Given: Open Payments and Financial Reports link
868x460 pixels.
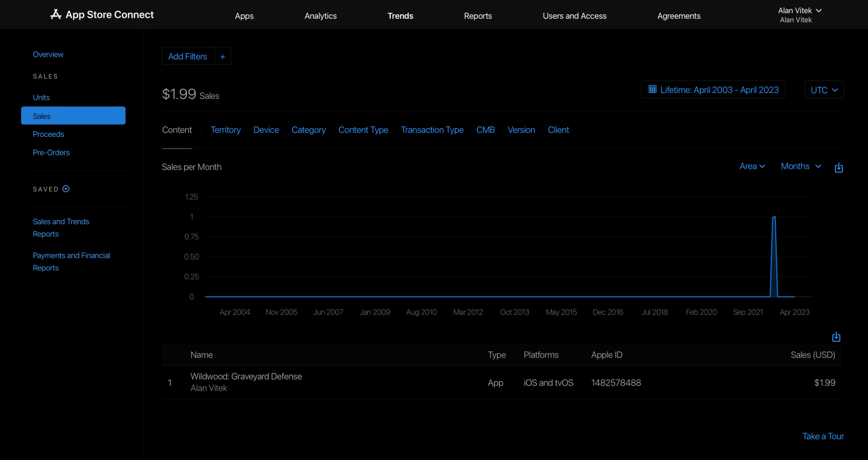Looking at the screenshot, I should (x=72, y=261).
